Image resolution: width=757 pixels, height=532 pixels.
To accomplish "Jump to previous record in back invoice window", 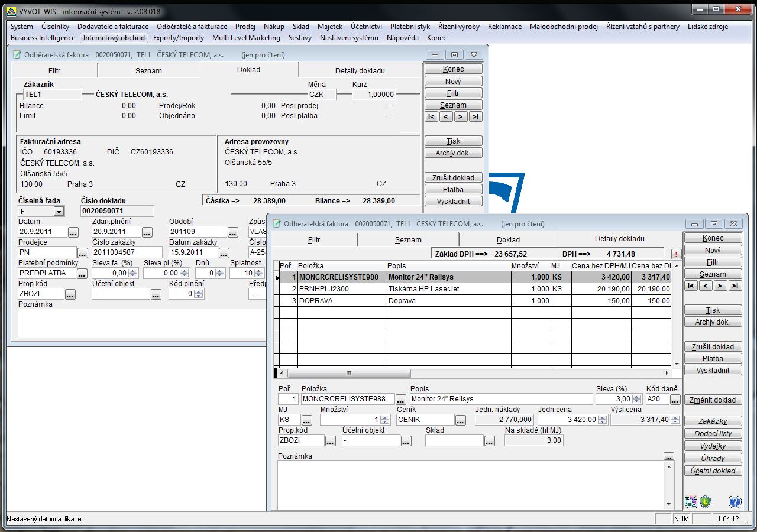I will click(447, 117).
